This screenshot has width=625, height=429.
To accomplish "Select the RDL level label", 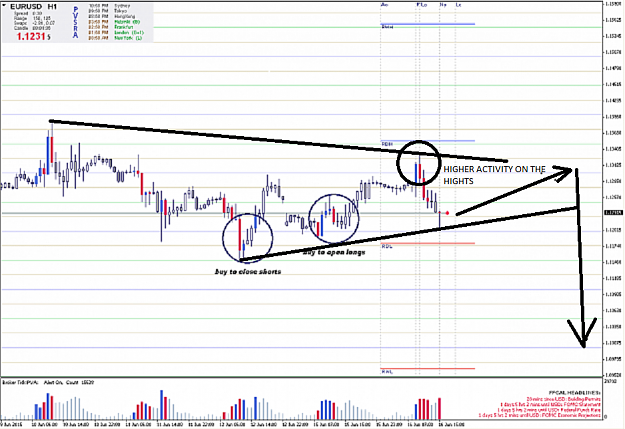I will [x=387, y=246].
